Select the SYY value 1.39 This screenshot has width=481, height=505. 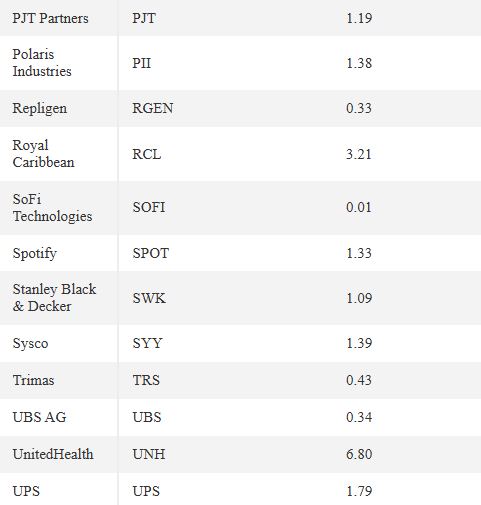(359, 343)
